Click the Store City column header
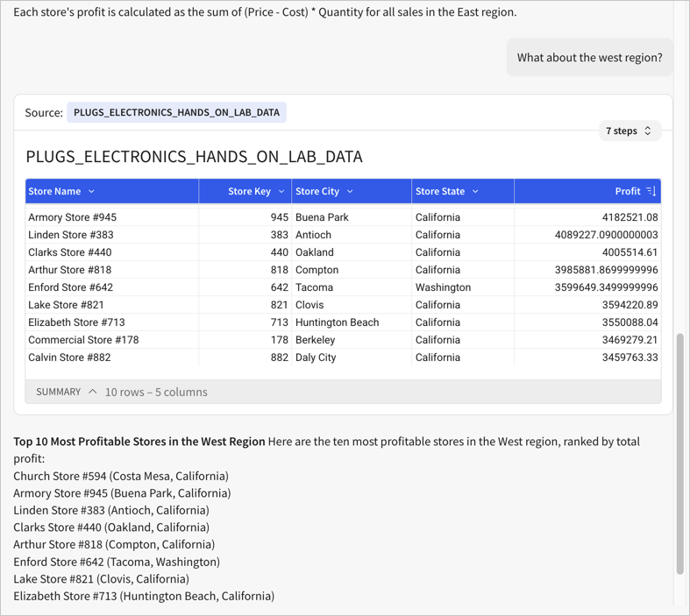The height and width of the screenshot is (616, 690). tap(352, 191)
